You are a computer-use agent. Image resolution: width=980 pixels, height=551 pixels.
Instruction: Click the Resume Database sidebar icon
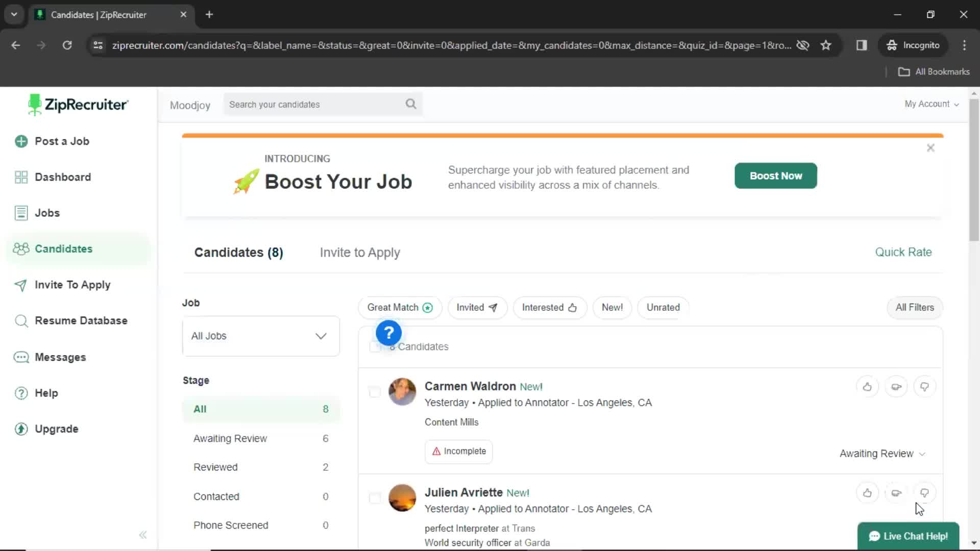[21, 321]
